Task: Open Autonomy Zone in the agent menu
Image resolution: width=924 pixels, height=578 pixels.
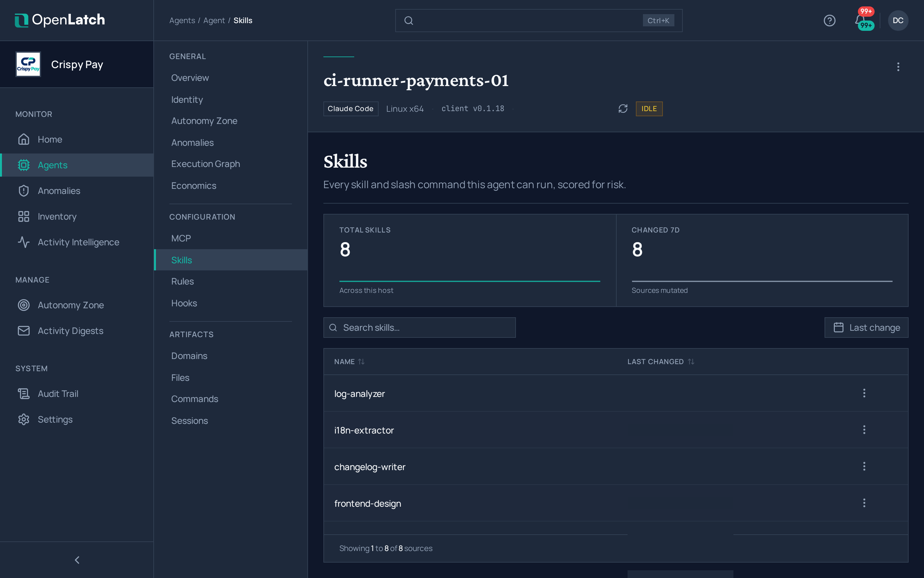Action: point(231,120)
